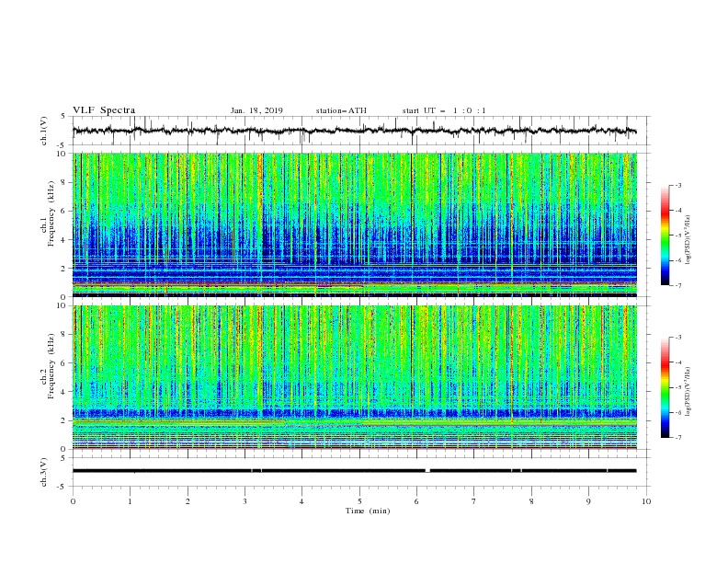Screen dimensions: 728x563
Task: Click the "2" tick on the time axis
Action: (x=188, y=501)
